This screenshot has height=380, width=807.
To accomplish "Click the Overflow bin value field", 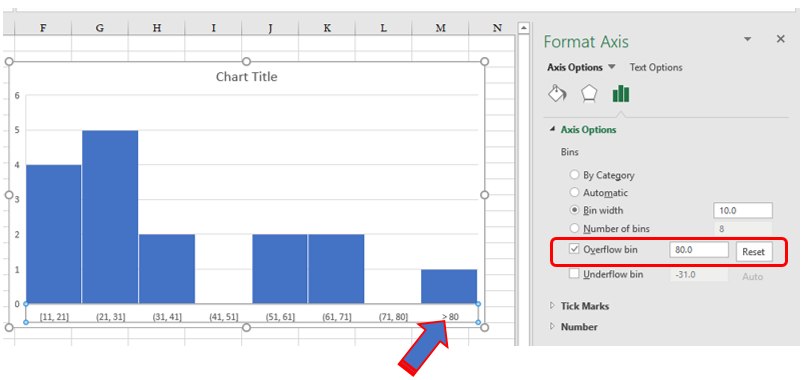I will click(x=699, y=250).
